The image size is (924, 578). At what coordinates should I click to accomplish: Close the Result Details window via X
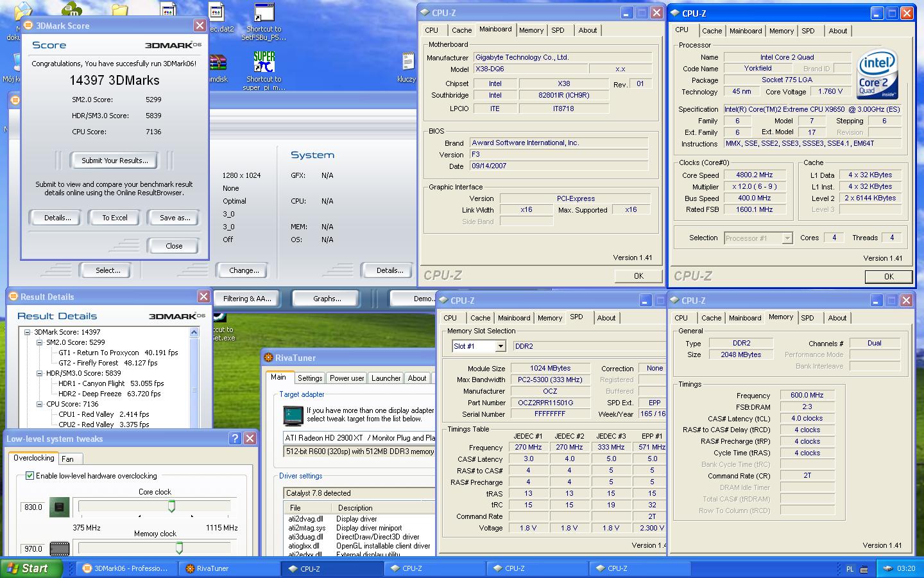pos(203,296)
